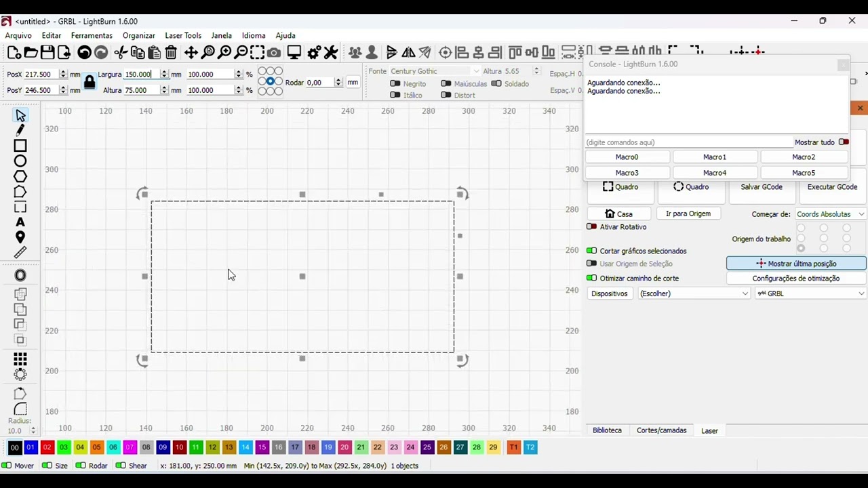Toggle Cortar gráficos selecionados switch

click(591, 251)
